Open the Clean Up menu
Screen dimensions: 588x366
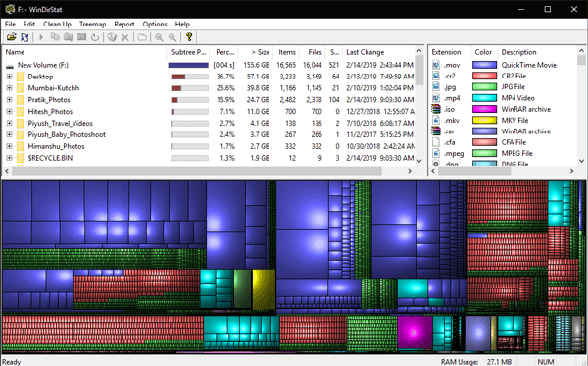57,24
